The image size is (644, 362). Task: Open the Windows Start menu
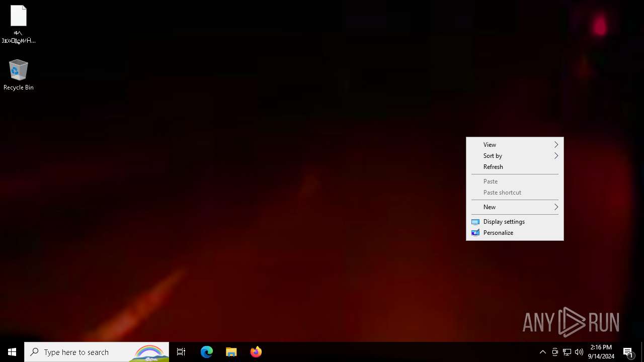pyautogui.click(x=12, y=352)
